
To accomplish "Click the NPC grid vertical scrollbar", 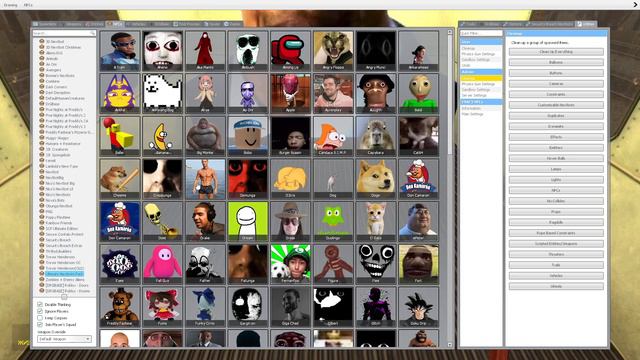I will click(x=450, y=94).
